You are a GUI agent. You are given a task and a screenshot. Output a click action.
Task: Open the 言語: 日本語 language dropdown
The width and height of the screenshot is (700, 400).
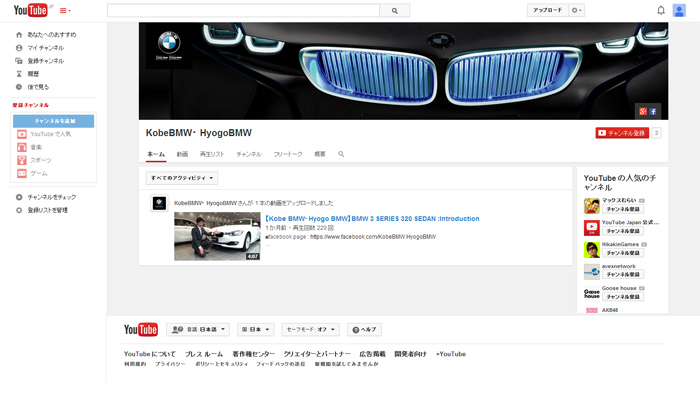tap(199, 329)
